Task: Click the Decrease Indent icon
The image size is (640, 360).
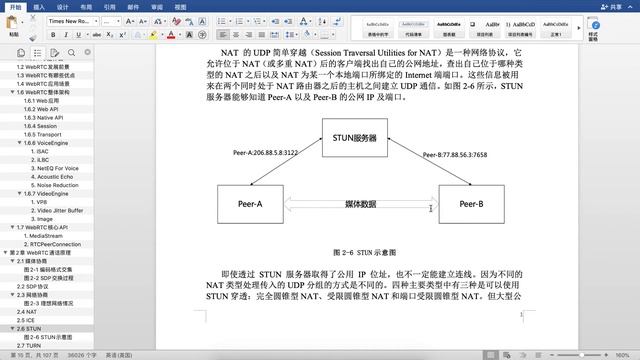Action: 276,21
